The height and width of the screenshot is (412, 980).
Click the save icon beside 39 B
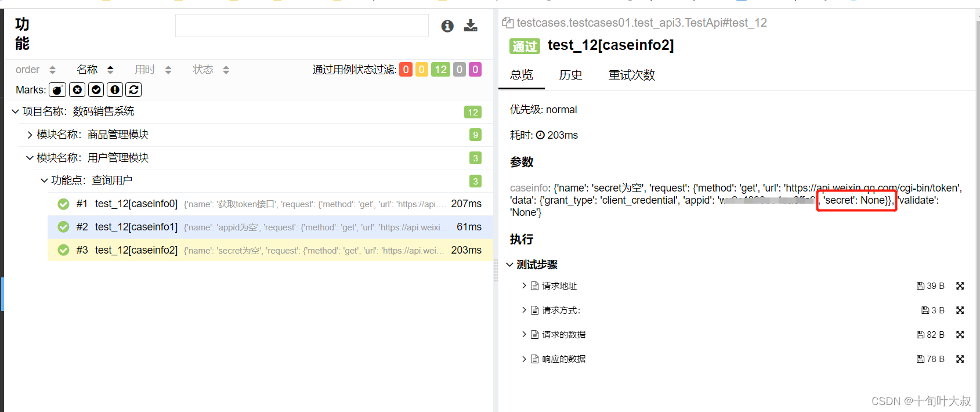[x=920, y=286]
